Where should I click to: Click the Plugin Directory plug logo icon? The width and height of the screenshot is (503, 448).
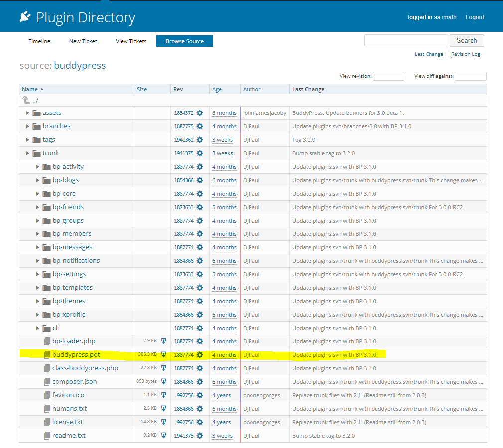[25, 17]
